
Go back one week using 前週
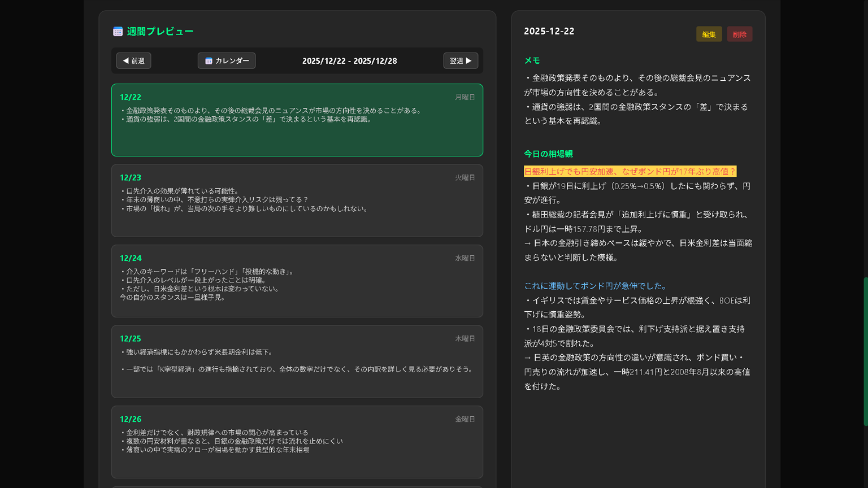click(x=133, y=60)
